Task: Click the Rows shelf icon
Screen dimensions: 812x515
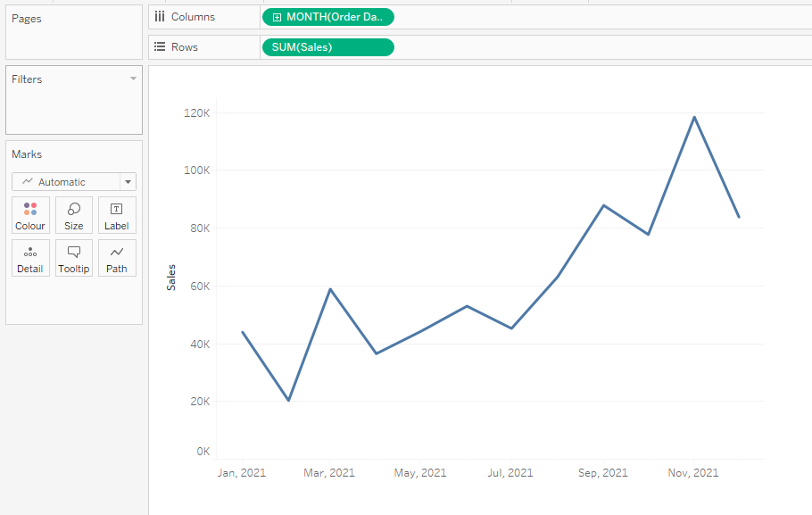Action: (160, 47)
